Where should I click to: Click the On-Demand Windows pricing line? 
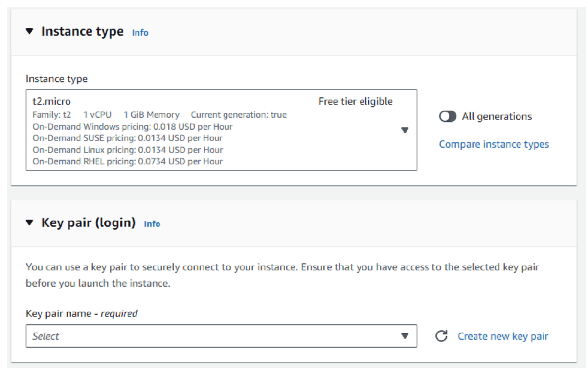coord(132,127)
